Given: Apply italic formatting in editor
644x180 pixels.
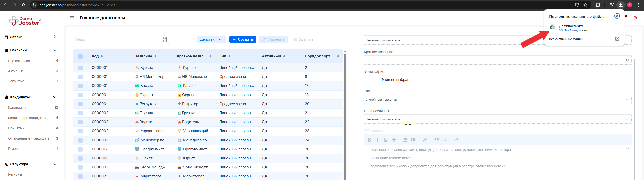Looking at the screenshot, I should tap(377, 140).
